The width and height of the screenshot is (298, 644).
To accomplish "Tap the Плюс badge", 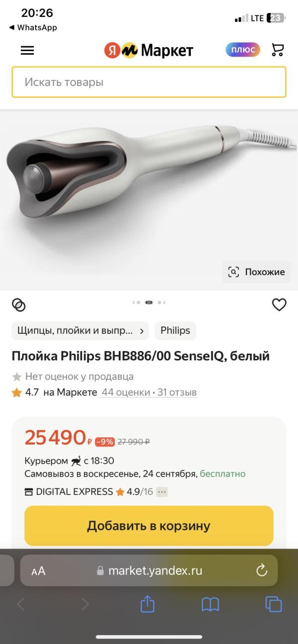I will coord(243,50).
